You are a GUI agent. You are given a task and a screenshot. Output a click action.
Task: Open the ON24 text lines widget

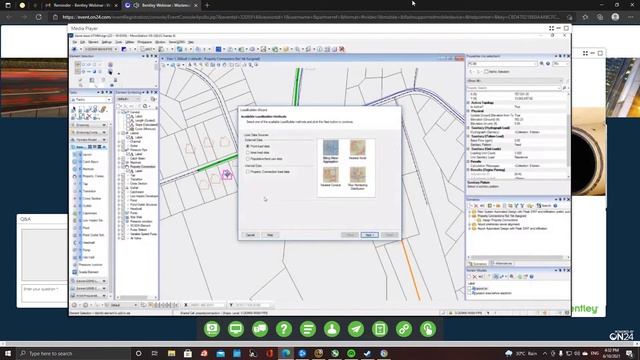tap(308, 329)
